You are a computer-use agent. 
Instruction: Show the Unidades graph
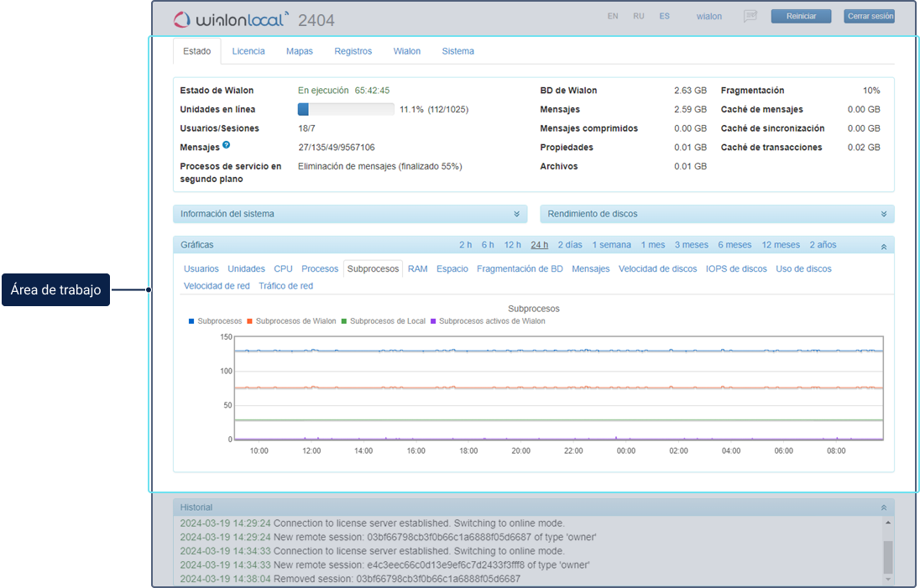[247, 269]
